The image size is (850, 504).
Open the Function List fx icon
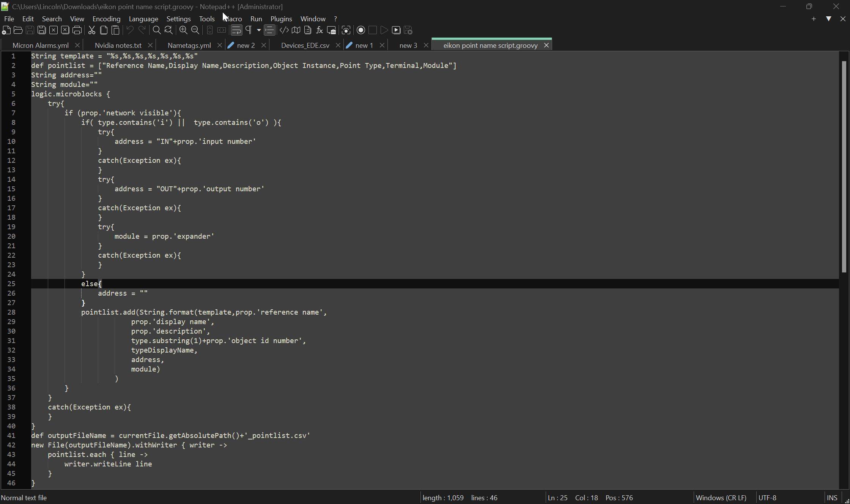[x=320, y=30]
